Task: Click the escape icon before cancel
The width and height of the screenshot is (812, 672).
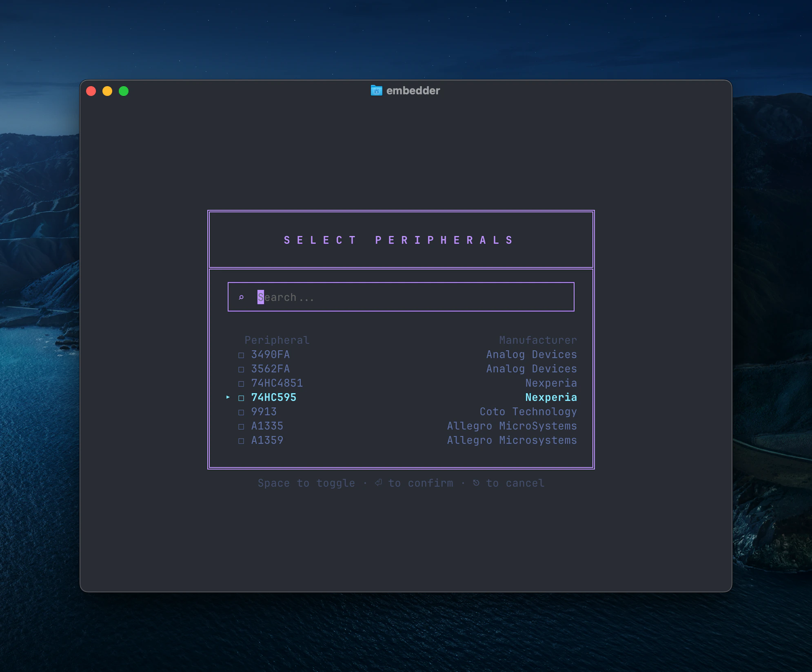Action: pyautogui.click(x=476, y=483)
